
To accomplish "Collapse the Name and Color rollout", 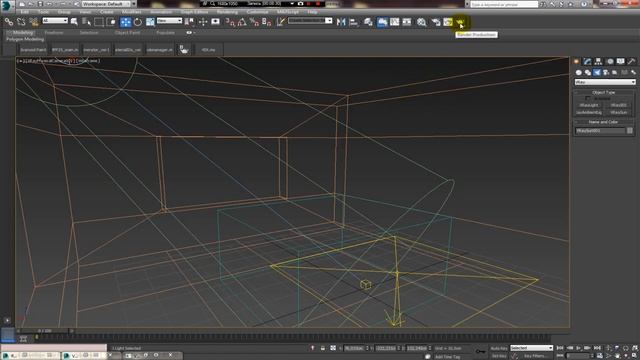I will (604, 122).
